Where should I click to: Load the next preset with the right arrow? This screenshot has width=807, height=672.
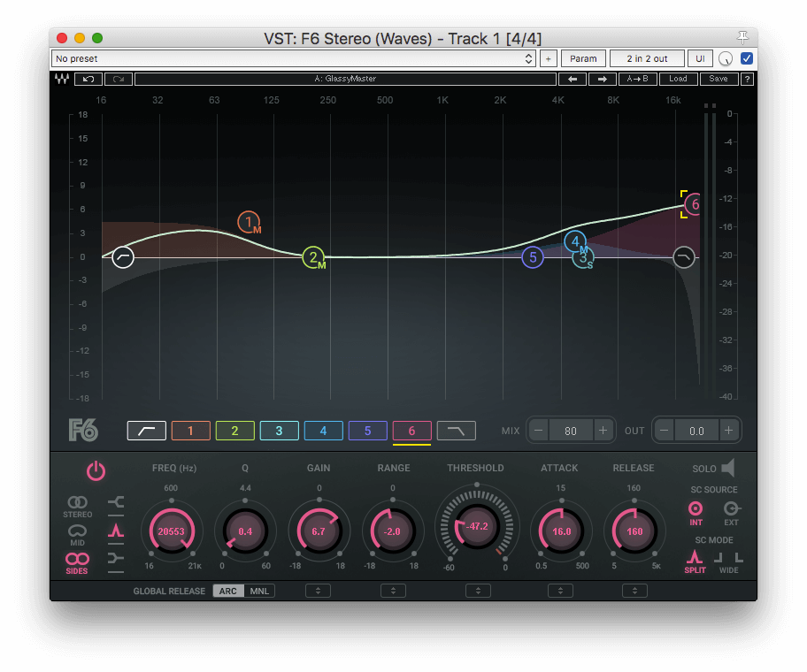(x=603, y=79)
